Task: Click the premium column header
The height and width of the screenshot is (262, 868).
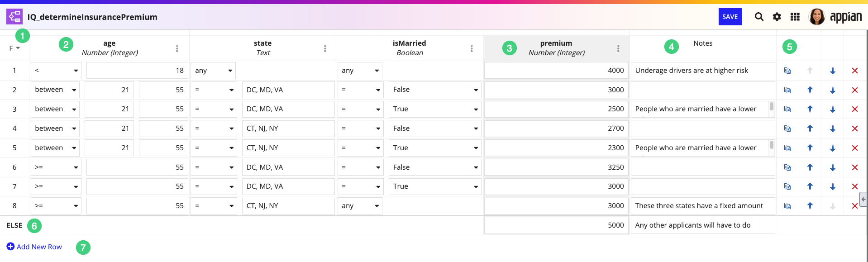Action: click(556, 48)
